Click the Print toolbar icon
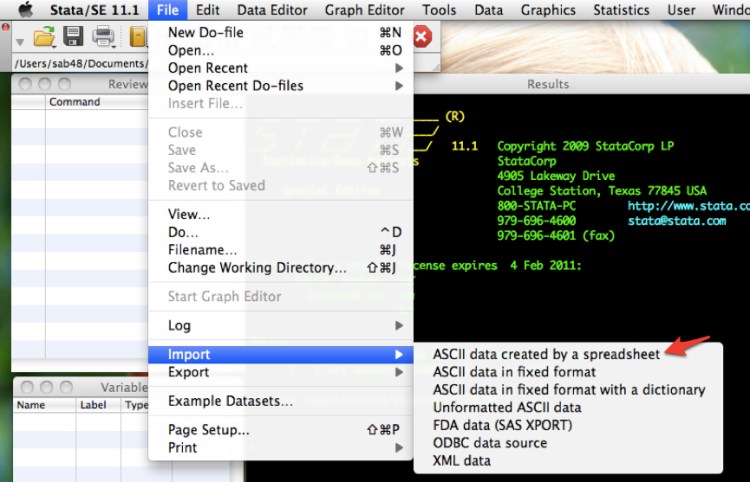The image size is (750, 482). pyautogui.click(x=103, y=37)
